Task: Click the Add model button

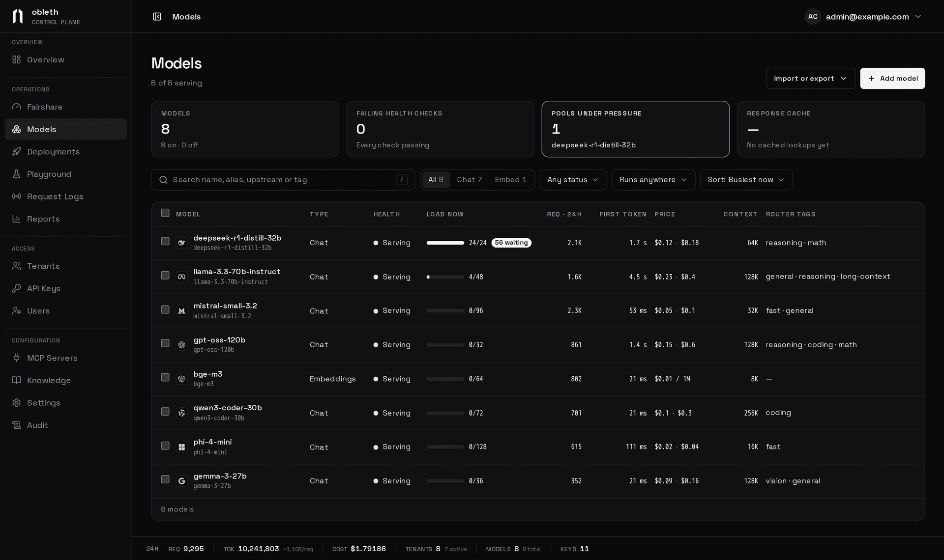Action: (x=892, y=79)
